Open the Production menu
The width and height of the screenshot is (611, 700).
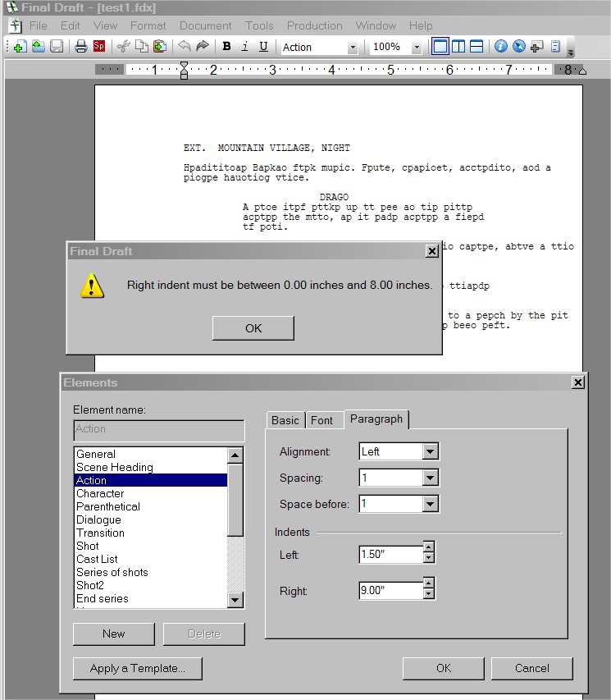coord(314,25)
